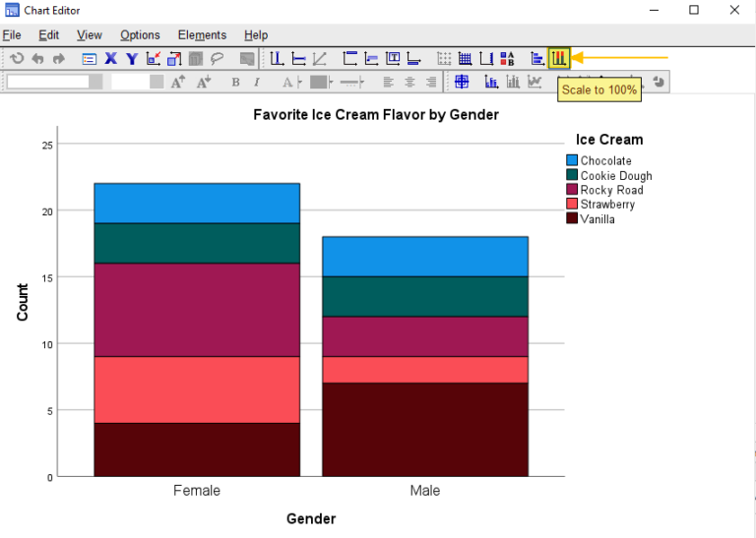756x538 pixels.
Task: Open the text color dropdown
Action: click(292, 83)
